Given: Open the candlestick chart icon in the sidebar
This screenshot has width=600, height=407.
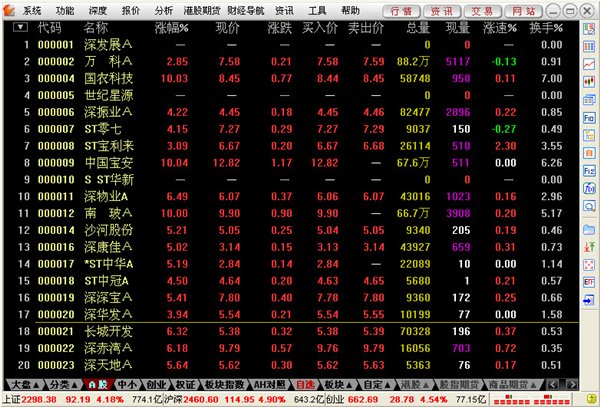Looking at the screenshot, I should [589, 81].
